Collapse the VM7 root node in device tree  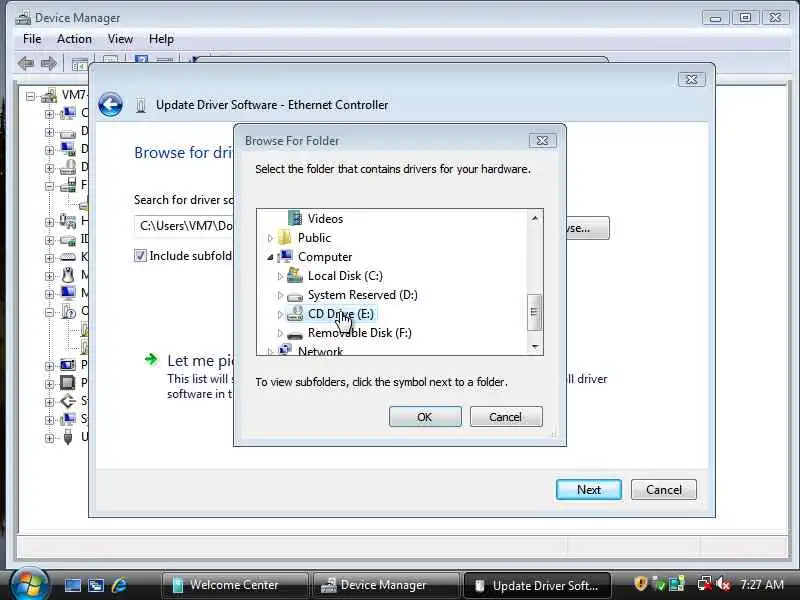point(31,96)
